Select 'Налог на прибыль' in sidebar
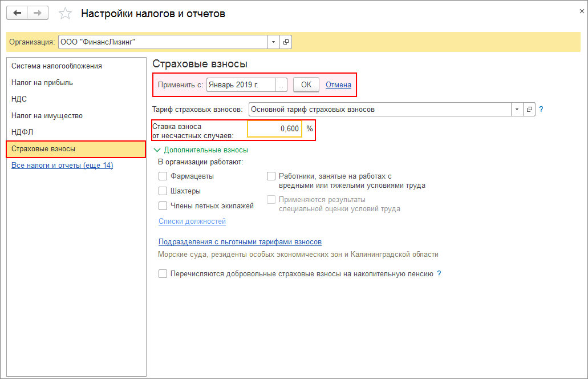The height and width of the screenshot is (379, 588). point(42,83)
